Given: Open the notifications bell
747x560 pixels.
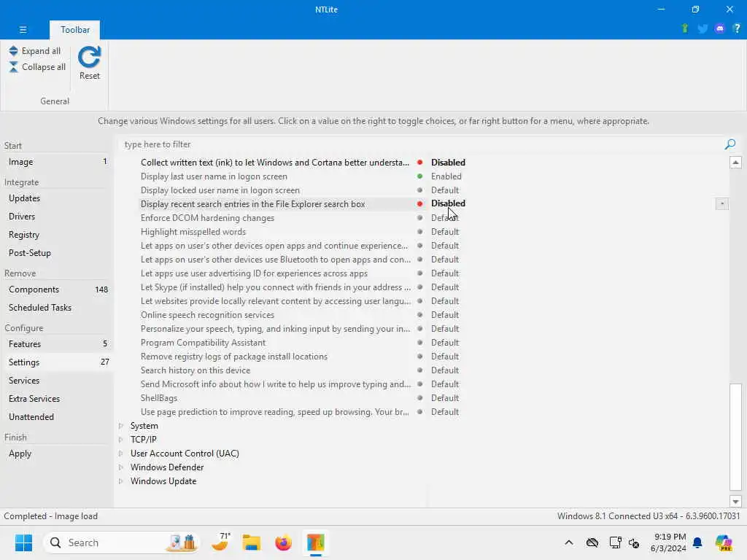Looking at the screenshot, I should pos(697,542).
